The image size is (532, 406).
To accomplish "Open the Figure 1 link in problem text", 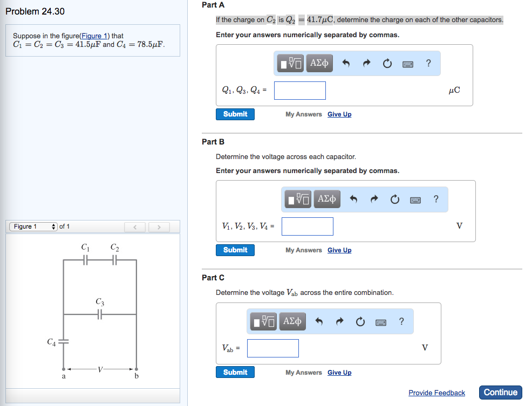I will click(x=94, y=36).
